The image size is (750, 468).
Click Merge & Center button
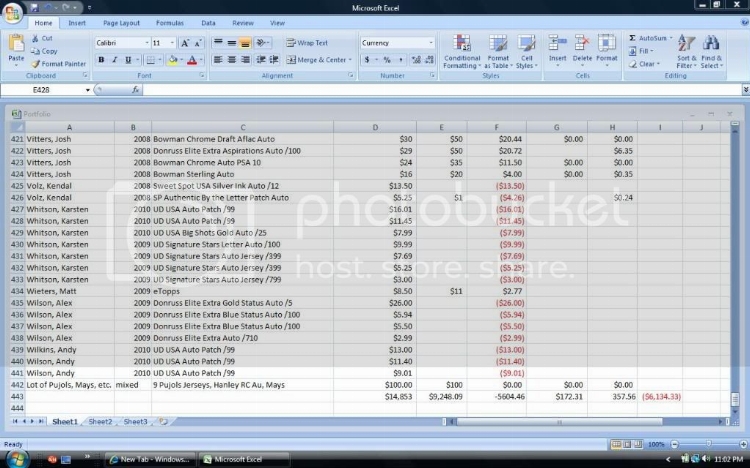click(x=319, y=60)
